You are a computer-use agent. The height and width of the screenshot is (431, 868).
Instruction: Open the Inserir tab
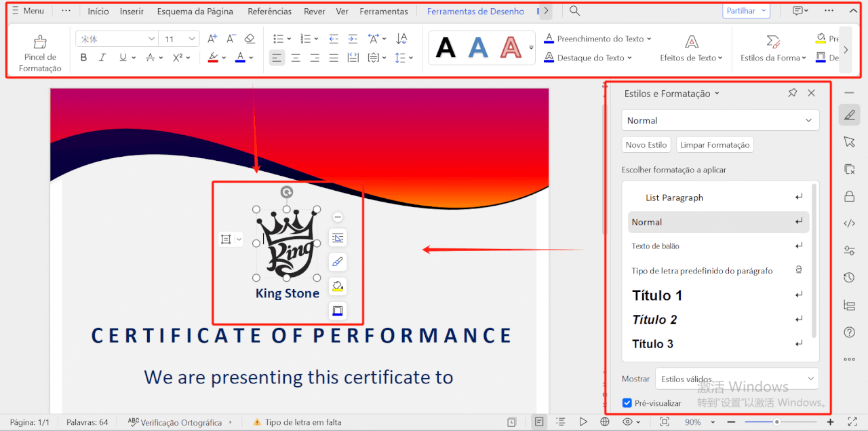[x=132, y=12]
